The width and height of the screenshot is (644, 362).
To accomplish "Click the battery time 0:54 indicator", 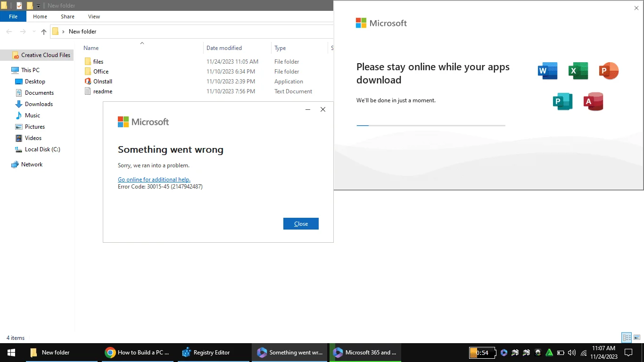I will (482, 353).
